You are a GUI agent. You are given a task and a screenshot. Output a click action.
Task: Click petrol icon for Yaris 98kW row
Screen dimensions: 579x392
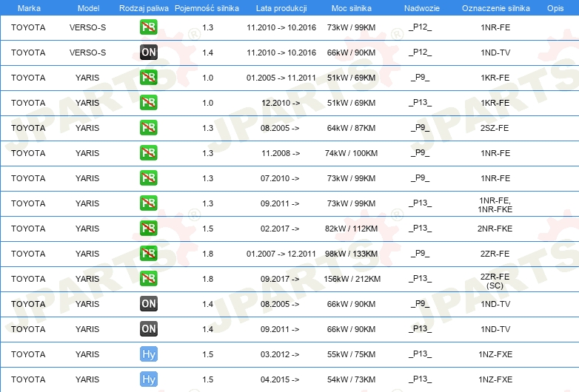coord(148,253)
